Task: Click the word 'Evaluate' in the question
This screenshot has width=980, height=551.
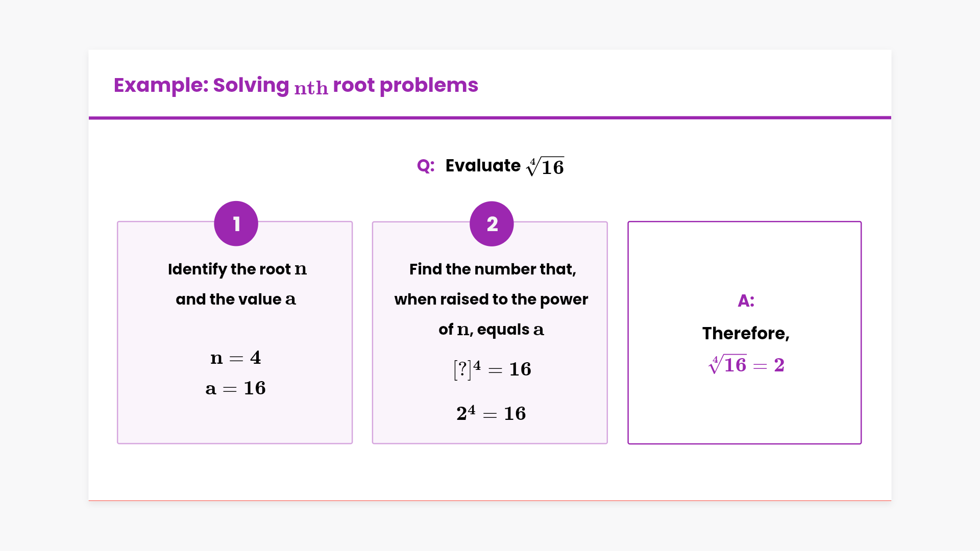Action: [483, 166]
